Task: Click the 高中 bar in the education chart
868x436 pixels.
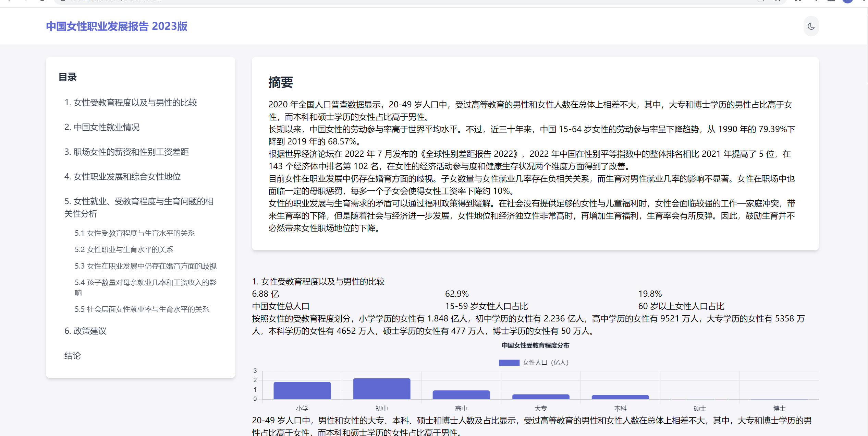Action: tap(461, 395)
